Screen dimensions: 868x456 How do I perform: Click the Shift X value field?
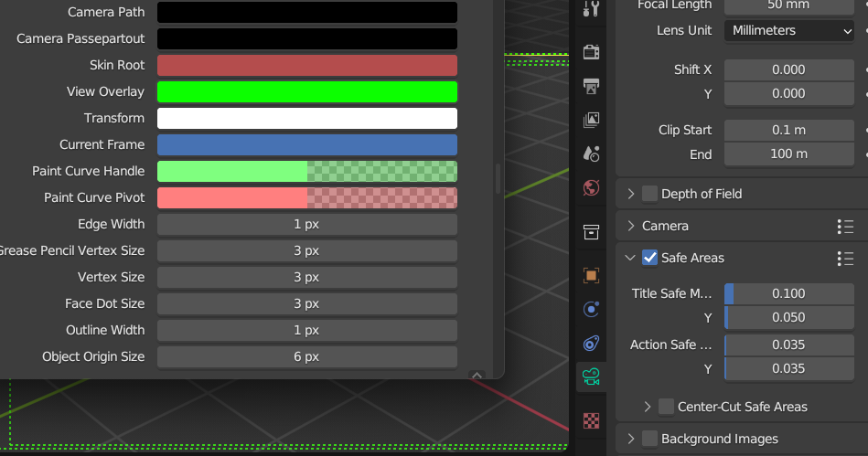point(789,69)
